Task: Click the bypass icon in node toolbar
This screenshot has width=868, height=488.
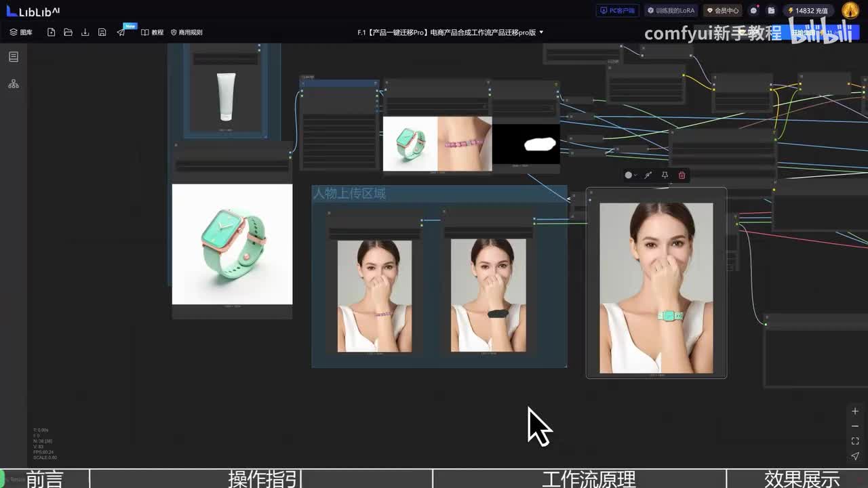Action: [x=648, y=175]
